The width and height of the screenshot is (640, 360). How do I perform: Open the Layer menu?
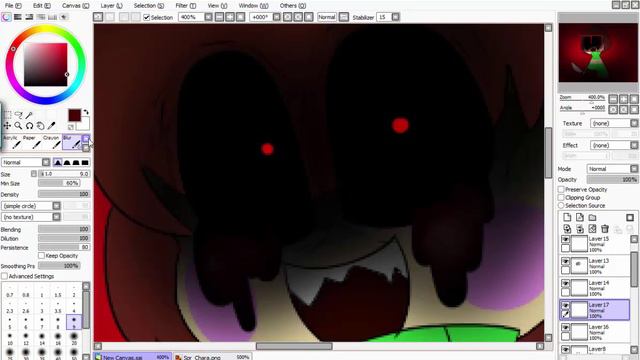(x=111, y=6)
